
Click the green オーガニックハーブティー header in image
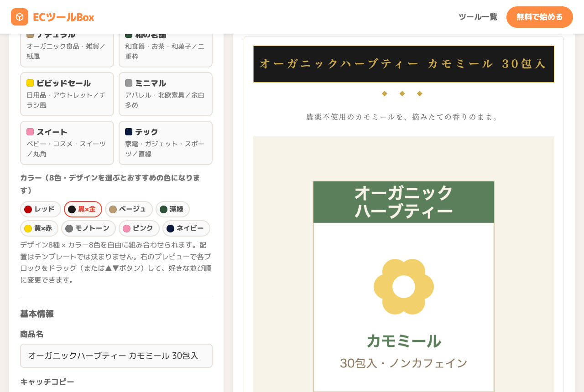(x=404, y=202)
